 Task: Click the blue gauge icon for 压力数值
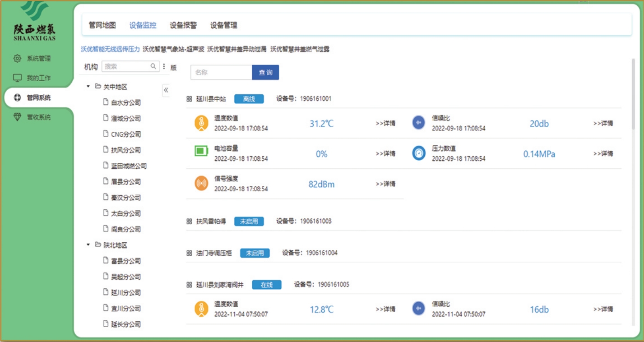pyautogui.click(x=419, y=153)
